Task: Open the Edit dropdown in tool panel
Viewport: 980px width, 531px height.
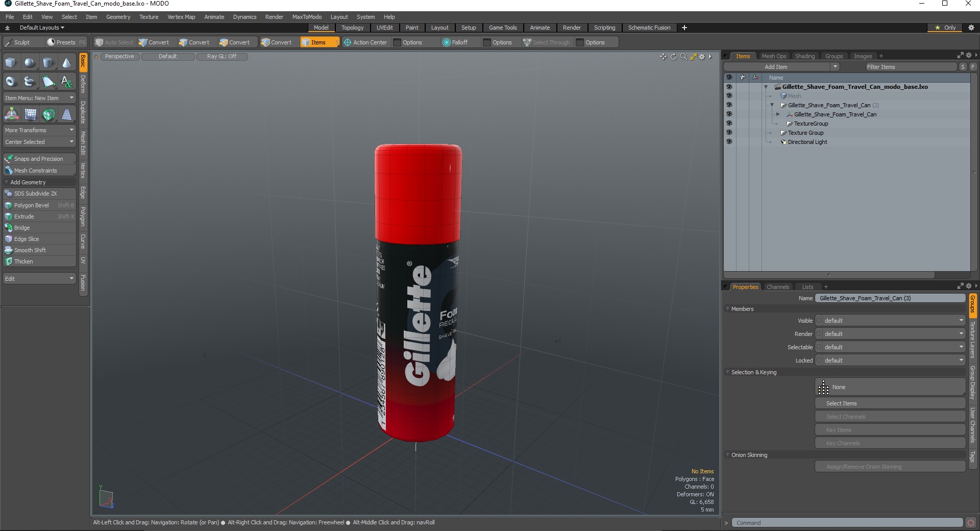Action: tap(40, 279)
